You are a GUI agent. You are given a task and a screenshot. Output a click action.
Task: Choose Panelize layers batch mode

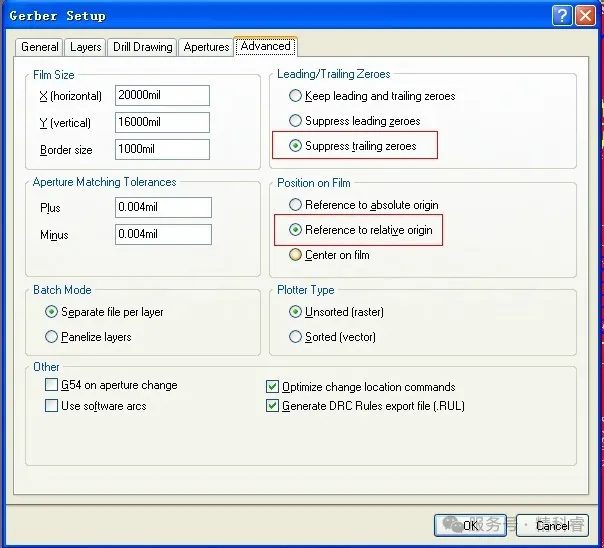(x=52, y=337)
